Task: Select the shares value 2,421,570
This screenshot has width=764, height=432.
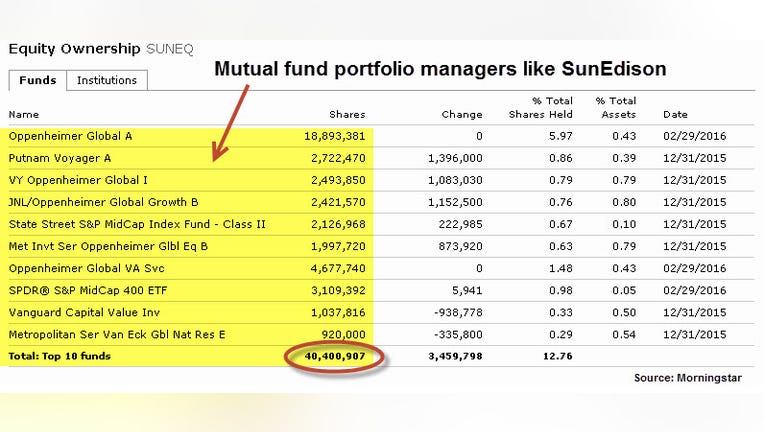Action: coord(338,202)
